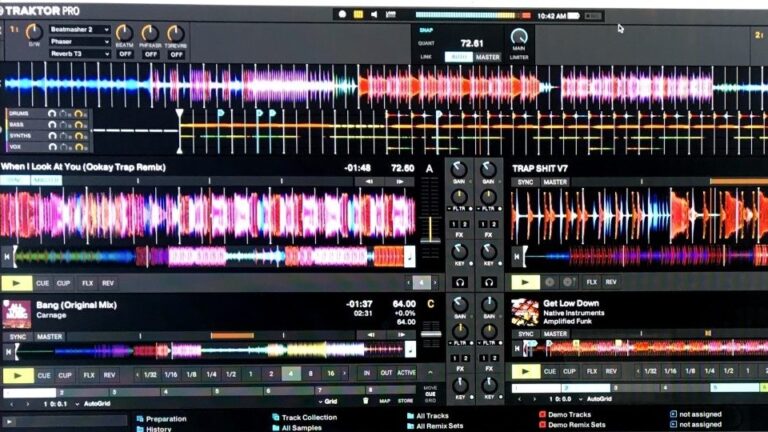Adjust channel C volume fader
The width and height of the screenshot is (768, 432).
tap(431, 334)
